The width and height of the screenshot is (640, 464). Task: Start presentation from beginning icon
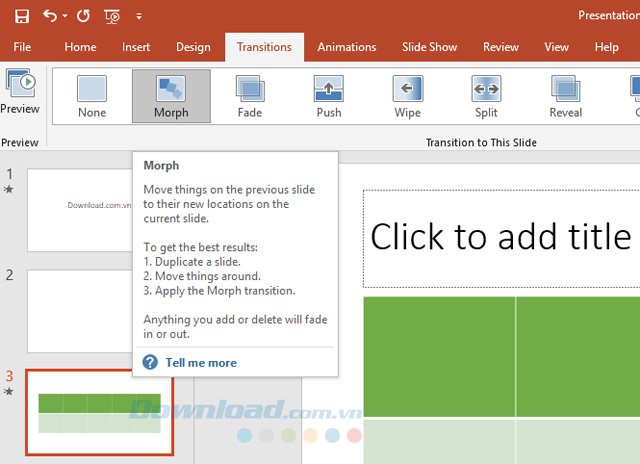tap(112, 16)
